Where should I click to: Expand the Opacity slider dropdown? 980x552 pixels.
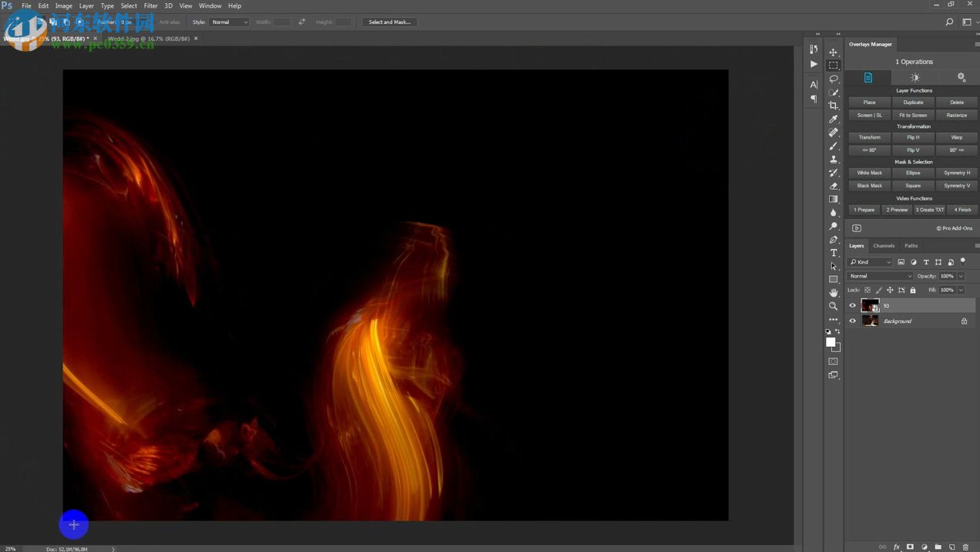[x=961, y=276]
